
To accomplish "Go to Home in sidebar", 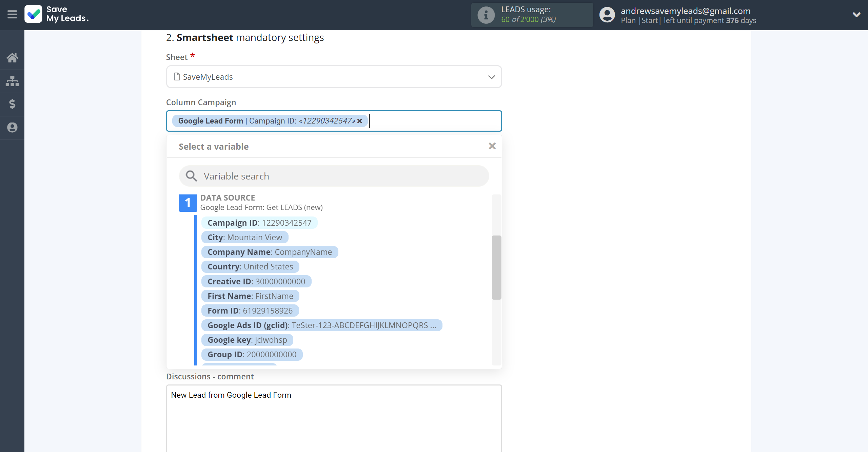I will point(12,58).
